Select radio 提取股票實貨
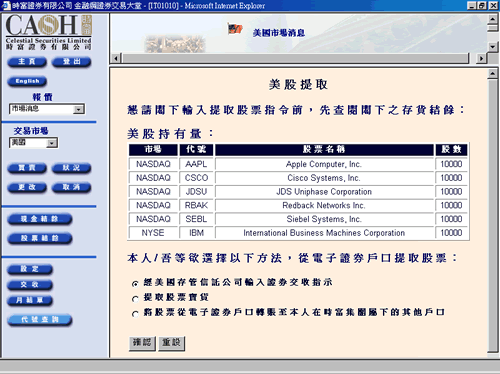This screenshot has width=500, height=374. [x=135, y=299]
